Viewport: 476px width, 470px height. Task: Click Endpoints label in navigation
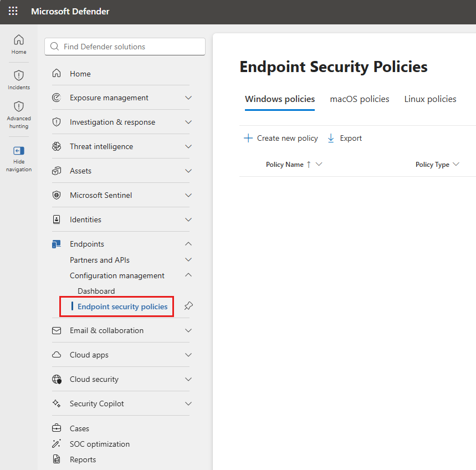(x=87, y=244)
